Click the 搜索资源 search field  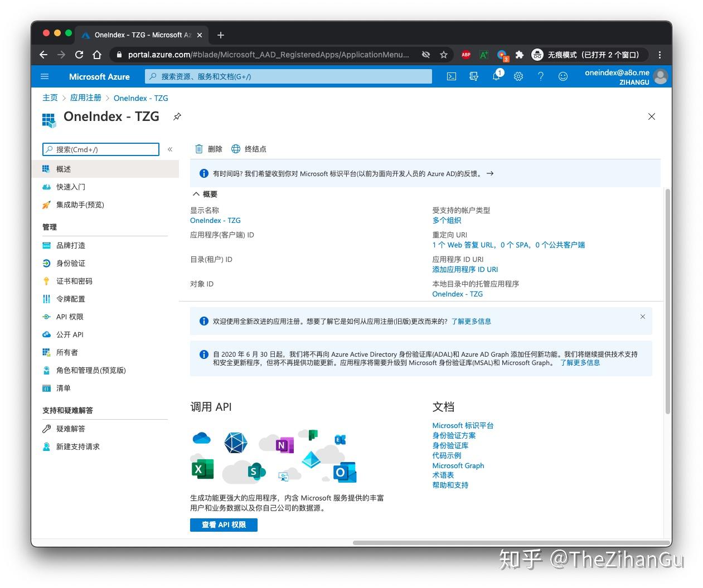pyautogui.click(x=287, y=76)
